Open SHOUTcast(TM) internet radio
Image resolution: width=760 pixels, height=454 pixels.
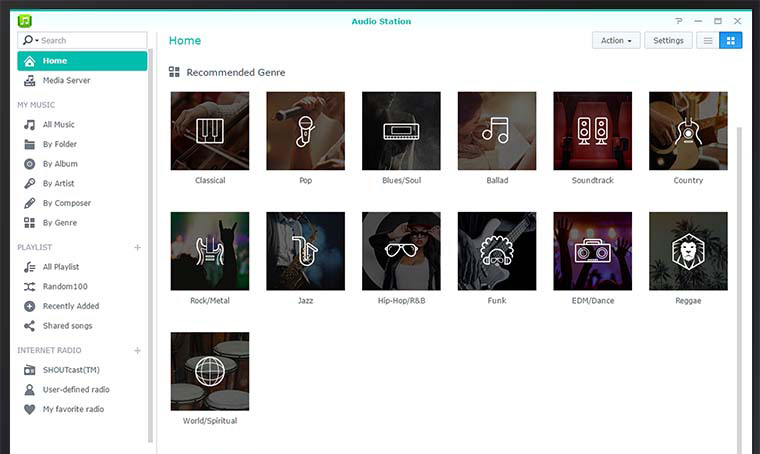(x=70, y=370)
